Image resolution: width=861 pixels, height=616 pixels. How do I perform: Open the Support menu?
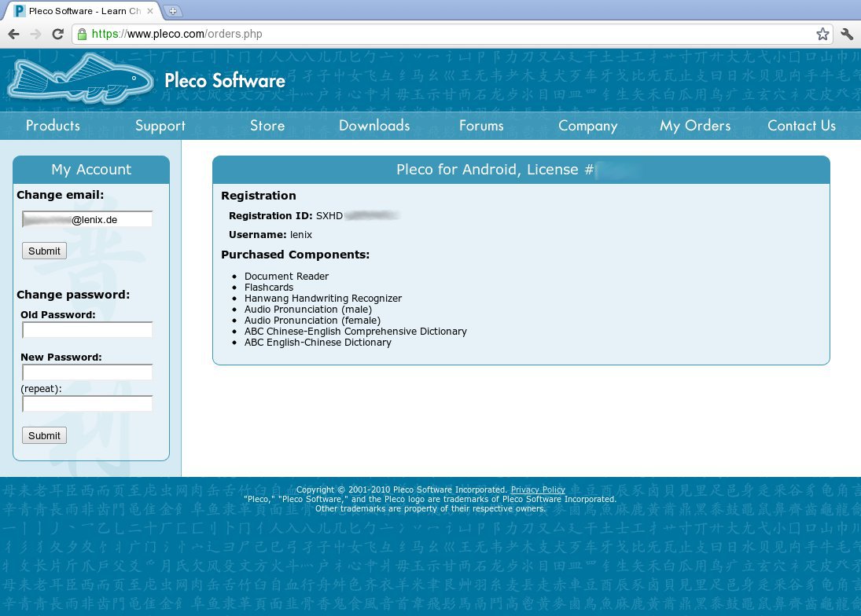tap(160, 126)
